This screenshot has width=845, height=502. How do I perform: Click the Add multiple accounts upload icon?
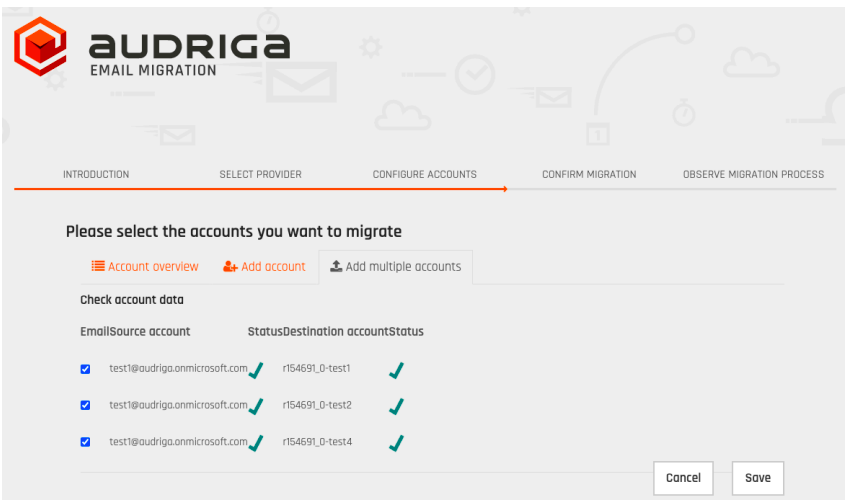point(336,267)
